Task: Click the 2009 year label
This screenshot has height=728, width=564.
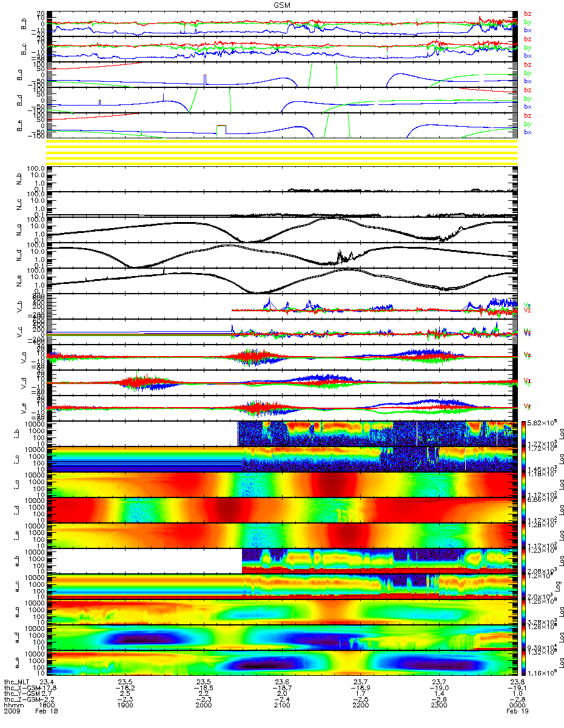Action: tap(13, 712)
